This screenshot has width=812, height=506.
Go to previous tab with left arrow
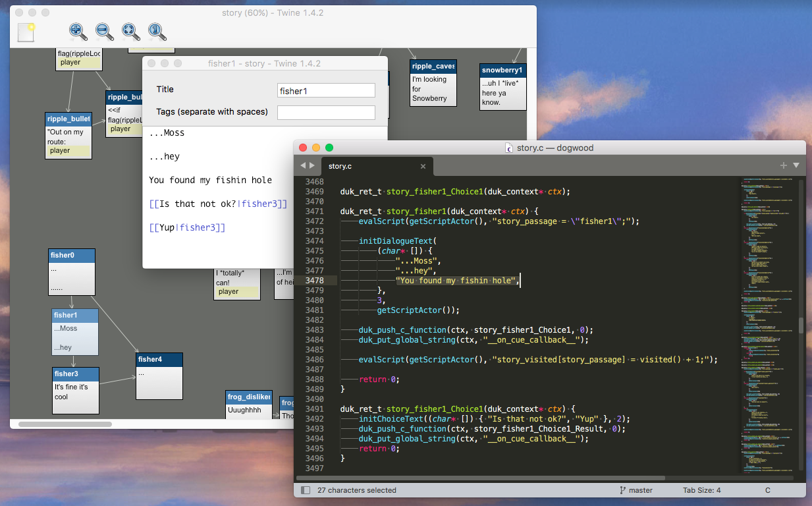(x=303, y=165)
